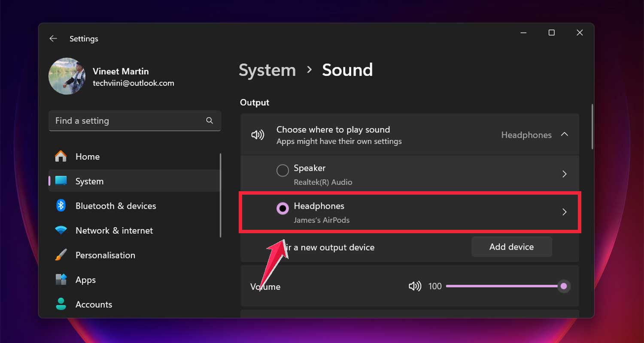The width and height of the screenshot is (644, 343).
Task: Click the search magnifier in Find a setting
Action: point(210,120)
